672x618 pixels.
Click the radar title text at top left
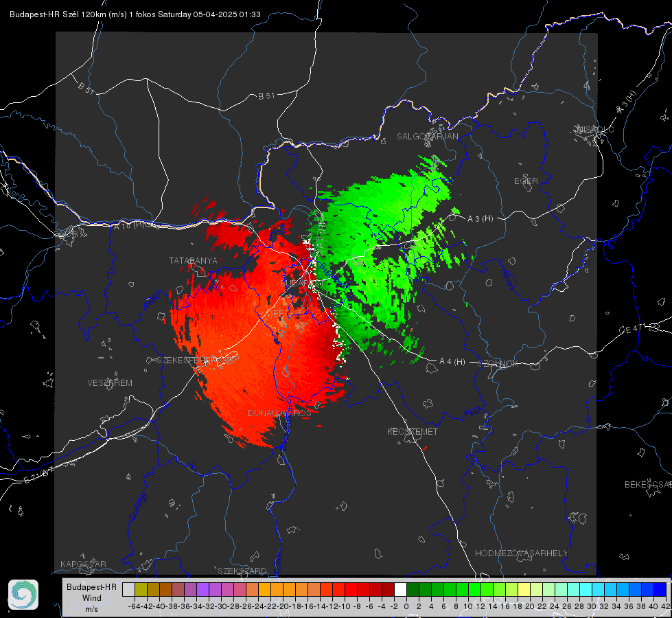click(135, 14)
